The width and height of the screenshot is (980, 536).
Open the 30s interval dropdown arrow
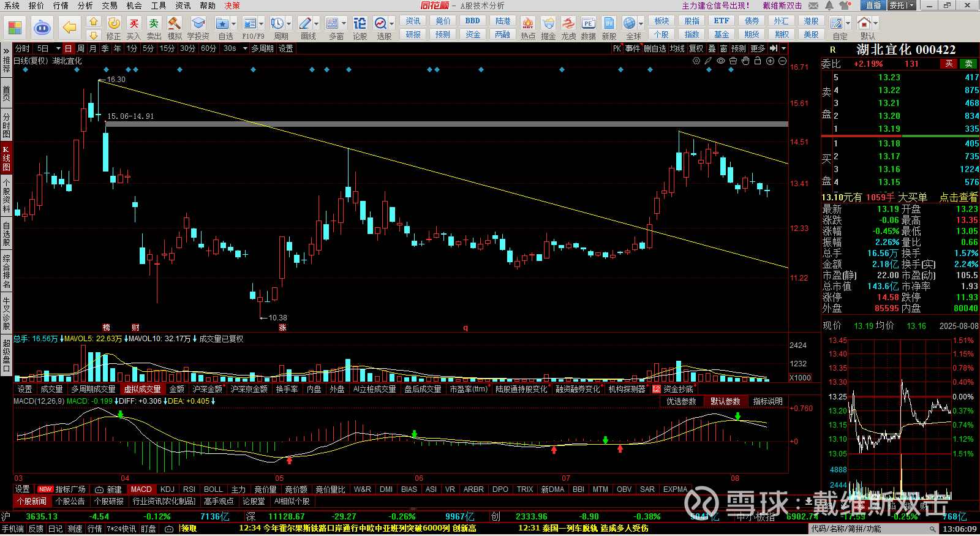pyautogui.click(x=244, y=48)
